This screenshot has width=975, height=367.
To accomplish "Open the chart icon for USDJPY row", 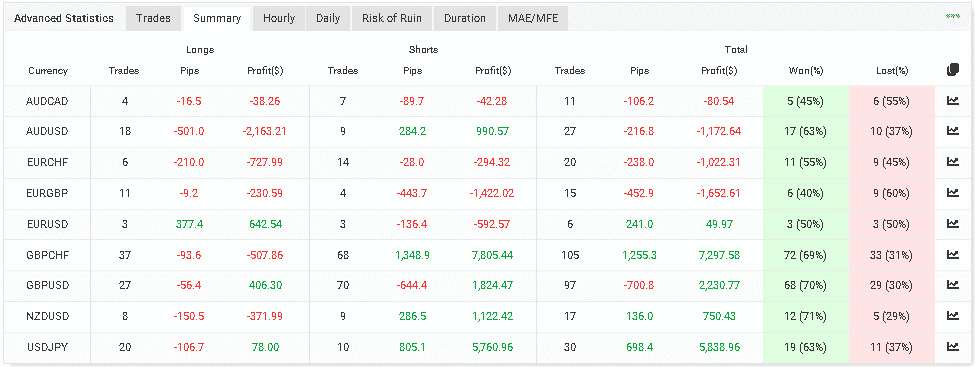I will 952,346.
